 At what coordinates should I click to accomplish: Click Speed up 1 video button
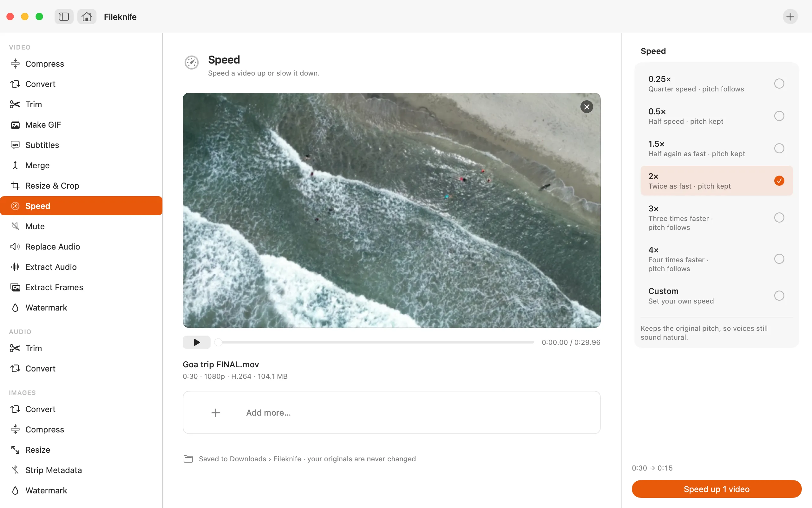pyautogui.click(x=717, y=489)
